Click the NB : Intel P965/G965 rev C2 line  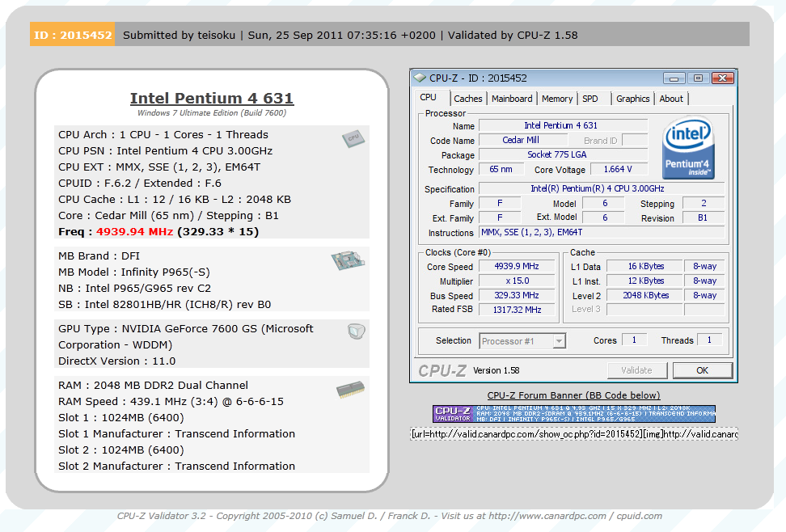pyautogui.click(x=134, y=289)
